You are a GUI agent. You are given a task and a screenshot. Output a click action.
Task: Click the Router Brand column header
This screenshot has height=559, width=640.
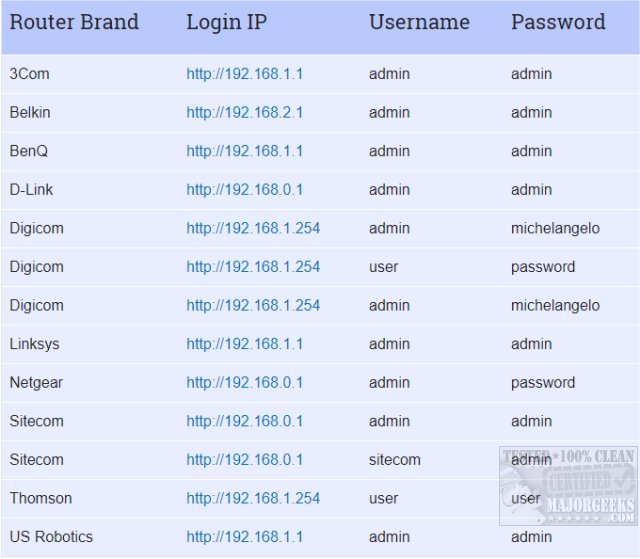pyautogui.click(x=74, y=22)
